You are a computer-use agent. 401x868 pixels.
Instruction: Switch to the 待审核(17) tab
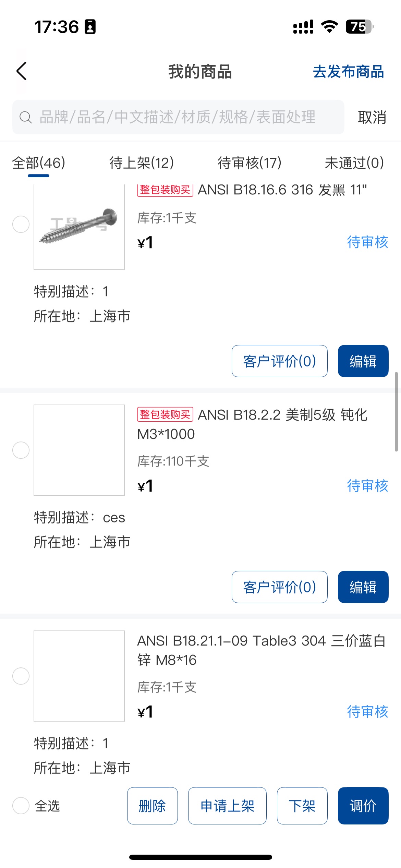pyautogui.click(x=250, y=163)
